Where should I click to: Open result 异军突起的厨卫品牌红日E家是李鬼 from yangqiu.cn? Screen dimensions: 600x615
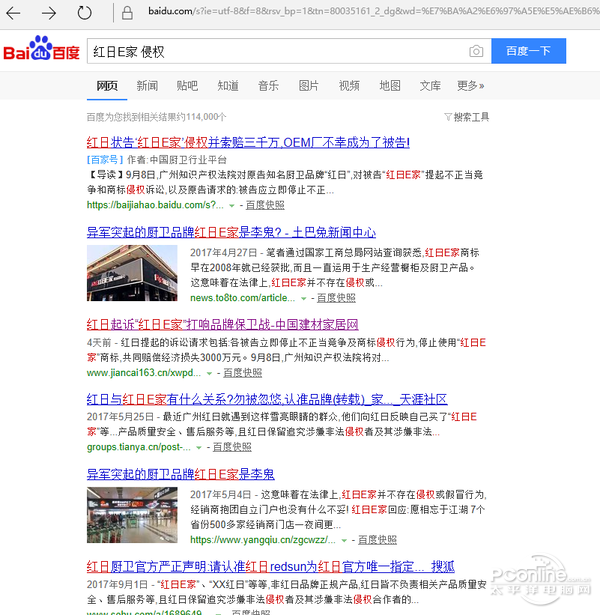pyautogui.click(x=181, y=474)
